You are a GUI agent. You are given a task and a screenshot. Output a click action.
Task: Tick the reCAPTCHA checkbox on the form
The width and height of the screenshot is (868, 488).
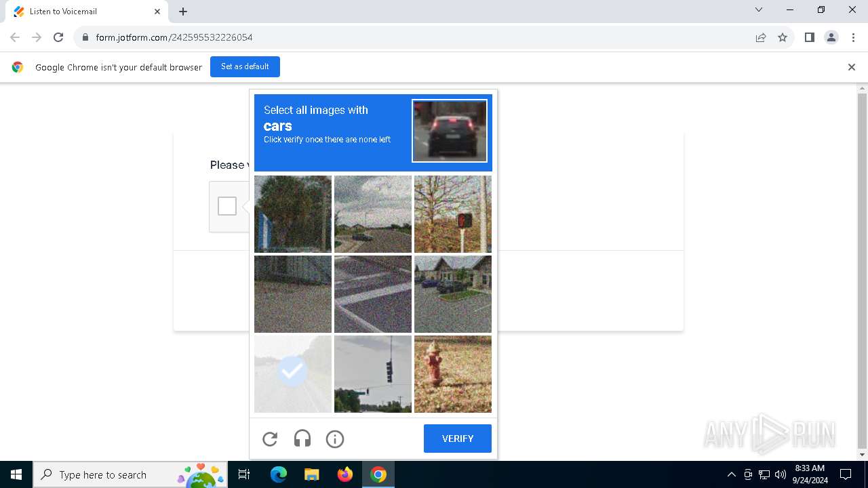click(227, 206)
